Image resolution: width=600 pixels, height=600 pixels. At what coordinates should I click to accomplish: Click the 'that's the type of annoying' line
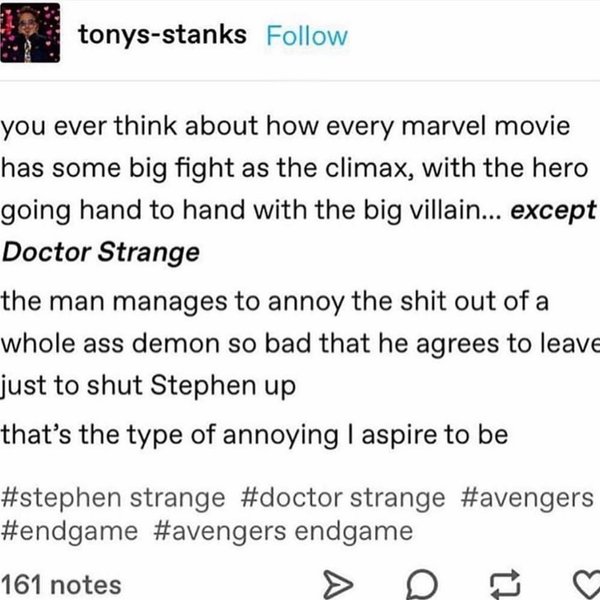click(254, 435)
